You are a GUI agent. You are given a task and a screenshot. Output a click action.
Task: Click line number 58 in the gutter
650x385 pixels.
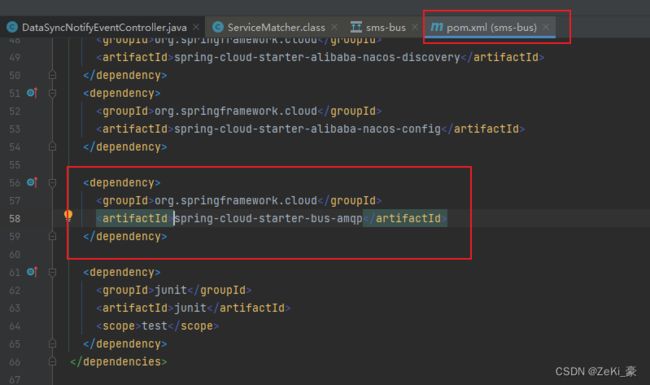(15, 218)
